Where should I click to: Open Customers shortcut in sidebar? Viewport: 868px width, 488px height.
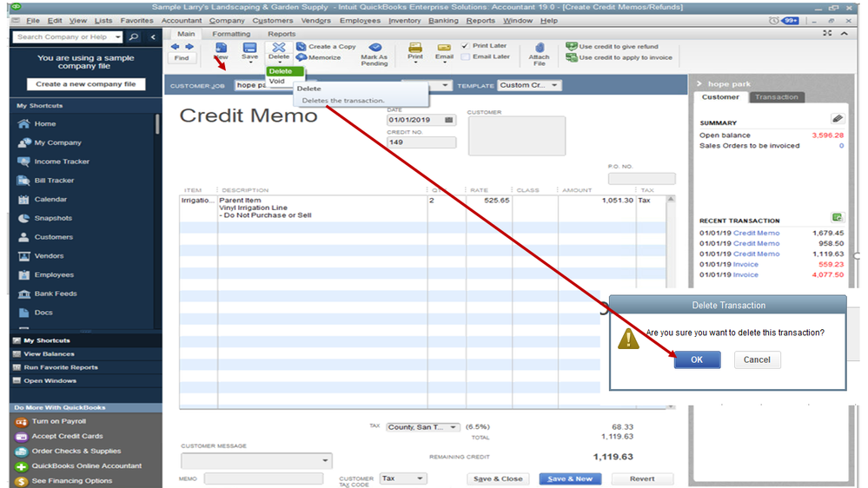pos(53,237)
